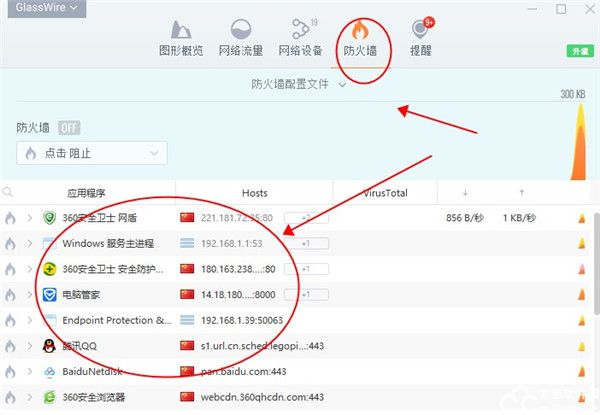Sort by 应用程序 column header
600x415 pixels.
click(86, 193)
